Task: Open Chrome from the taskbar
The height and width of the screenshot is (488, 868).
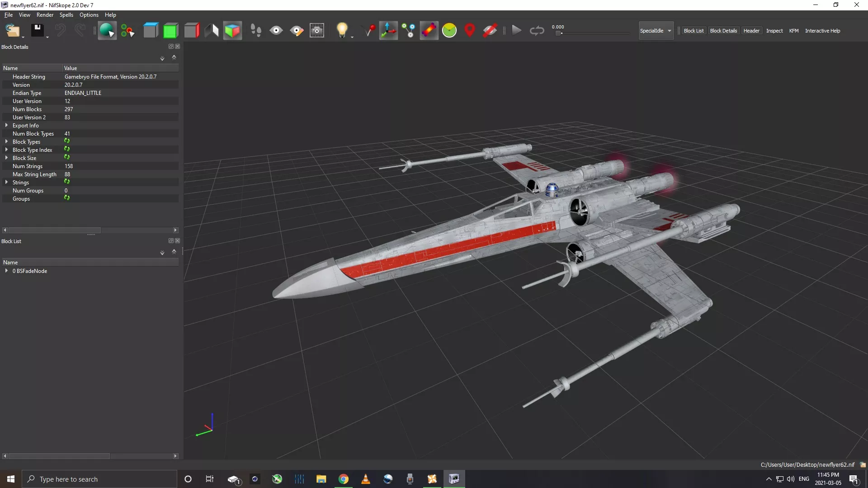Action: (344, 479)
